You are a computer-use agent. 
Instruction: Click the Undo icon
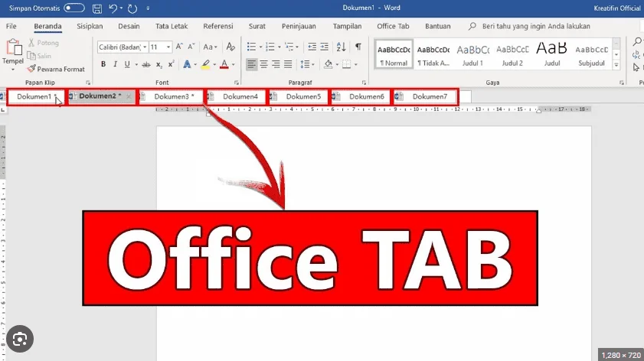coord(113,8)
